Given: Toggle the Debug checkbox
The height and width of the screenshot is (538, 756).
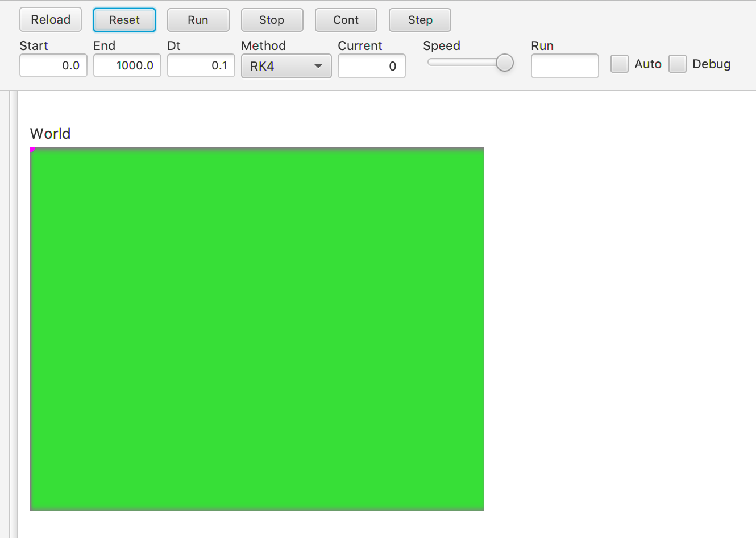Looking at the screenshot, I should pyautogui.click(x=678, y=64).
